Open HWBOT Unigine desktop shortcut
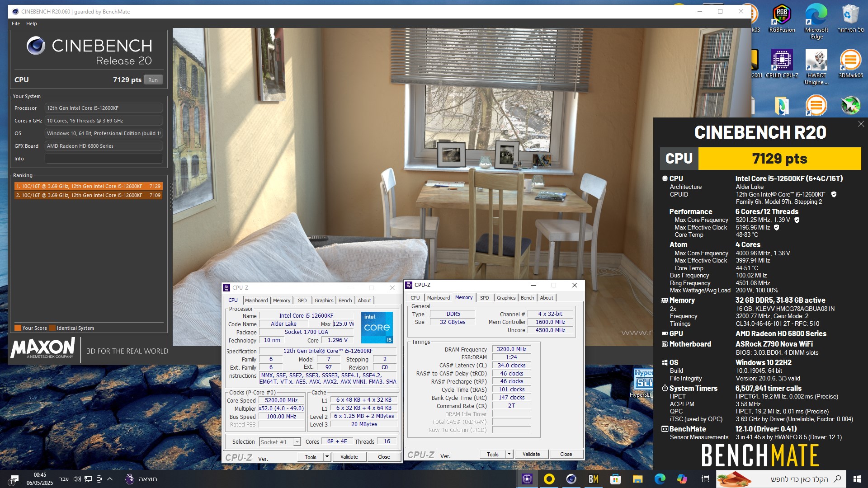Viewport: 868px width, 488px height. 816,67
